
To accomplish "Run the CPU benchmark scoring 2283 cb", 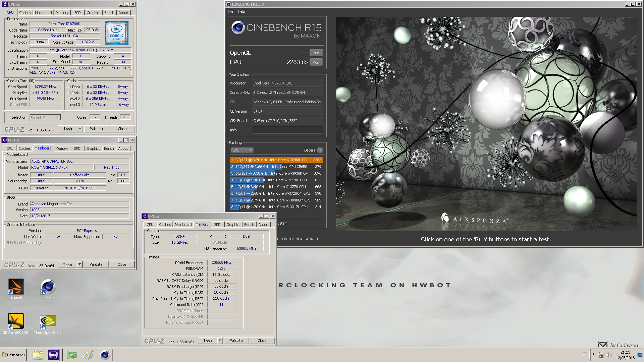I will [316, 62].
